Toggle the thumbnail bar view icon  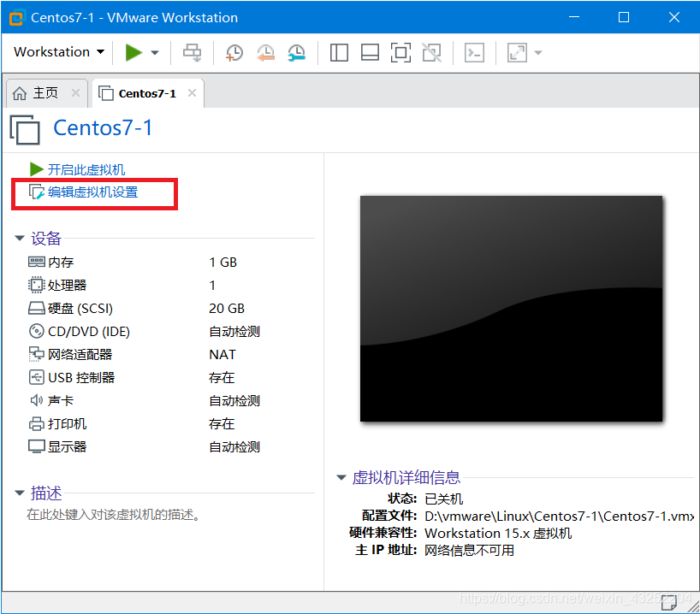pos(370,53)
